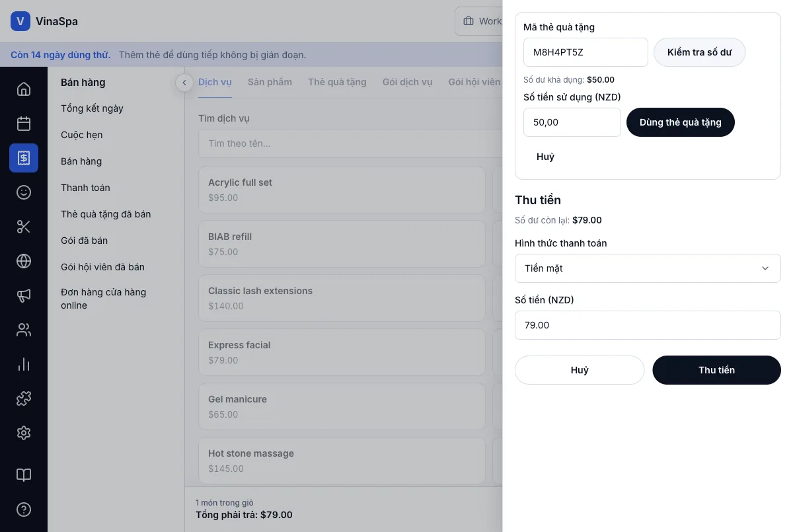Viewport: 793px width, 532px height.
Task: Open the calendar icon in sidebar
Action: [x=24, y=124]
